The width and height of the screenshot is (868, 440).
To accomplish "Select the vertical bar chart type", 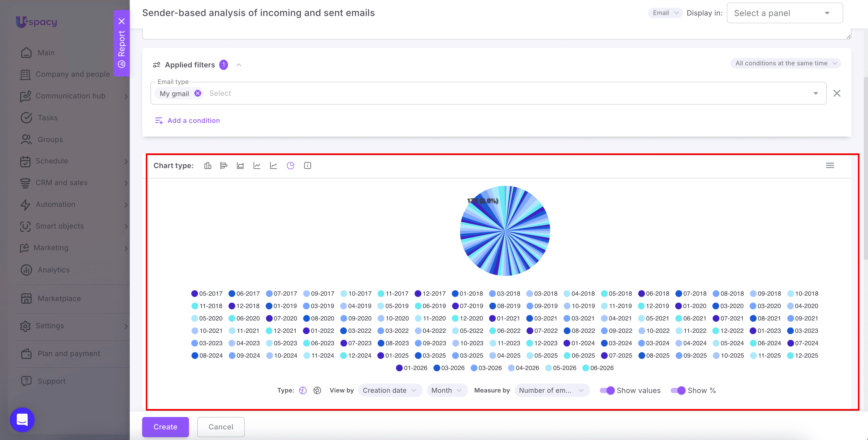I will [208, 165].
